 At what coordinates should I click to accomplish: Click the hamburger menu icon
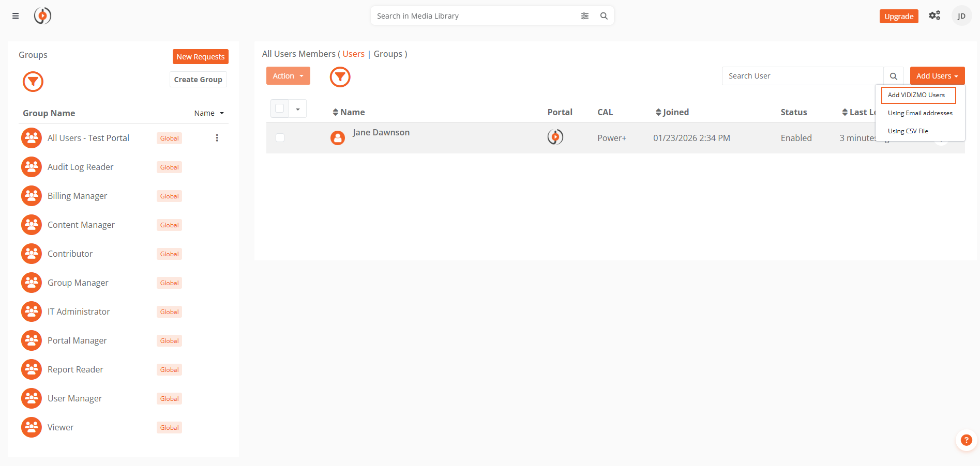[x=15, y=15]
